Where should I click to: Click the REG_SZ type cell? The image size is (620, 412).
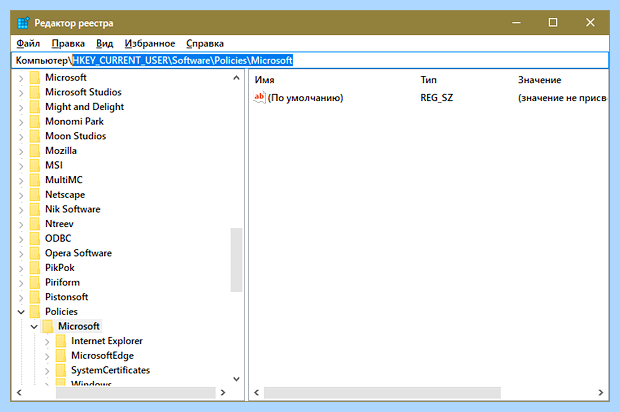(437, 98)
